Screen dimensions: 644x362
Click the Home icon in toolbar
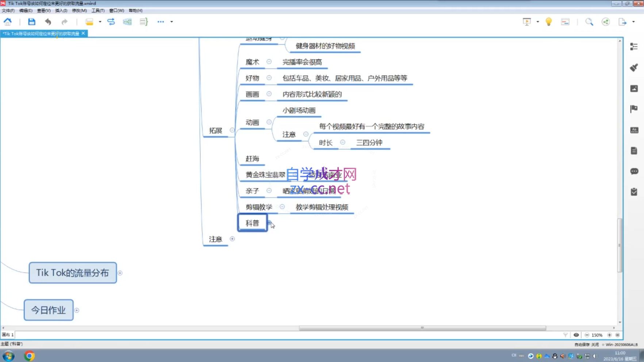[x=8, y=22]
